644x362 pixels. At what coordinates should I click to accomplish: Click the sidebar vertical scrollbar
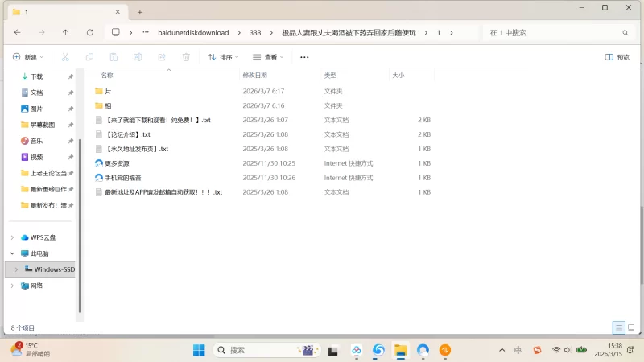79,201
